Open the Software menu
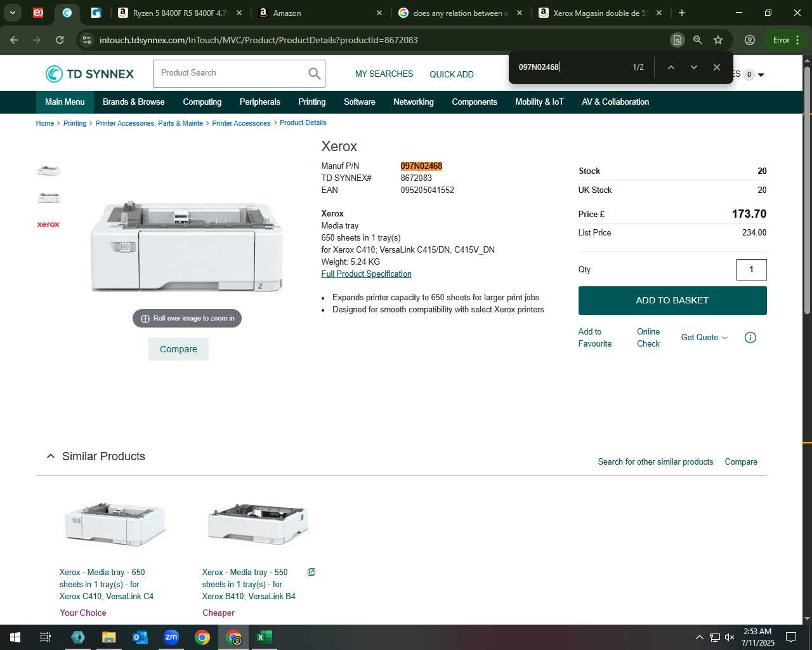812x650 pixels. (360, 102)
